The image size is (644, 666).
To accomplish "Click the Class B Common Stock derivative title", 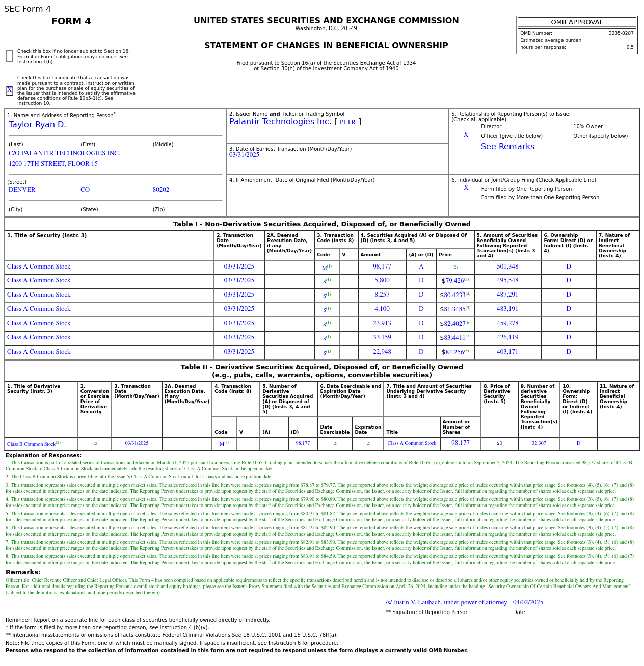I will [31, 444].
